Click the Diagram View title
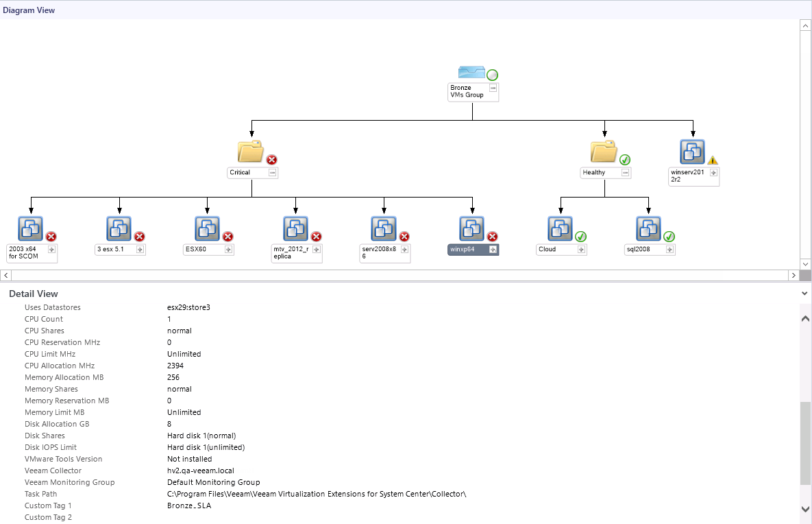Image resolution: width=812 pixels, height=524 pixels. 29,10
